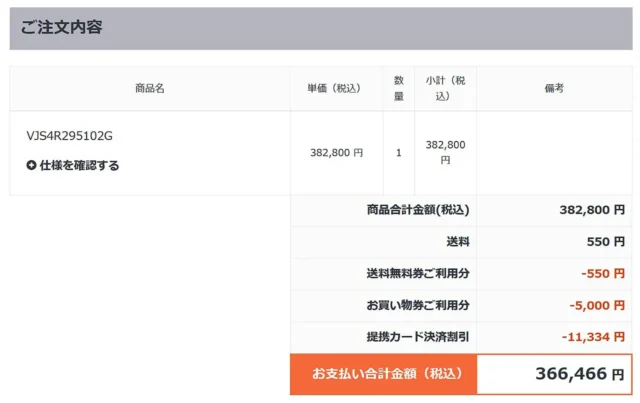Click the お買い物券ご利用分 label
Viewport: 640px width, 403px height.
point(418,306)
